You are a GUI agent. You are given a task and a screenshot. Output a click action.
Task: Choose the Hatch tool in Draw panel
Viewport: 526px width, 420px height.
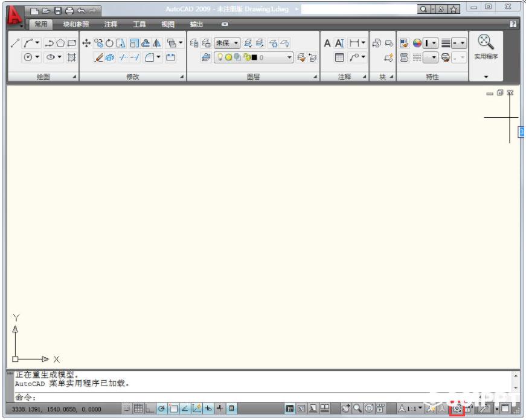pos(71,57)
